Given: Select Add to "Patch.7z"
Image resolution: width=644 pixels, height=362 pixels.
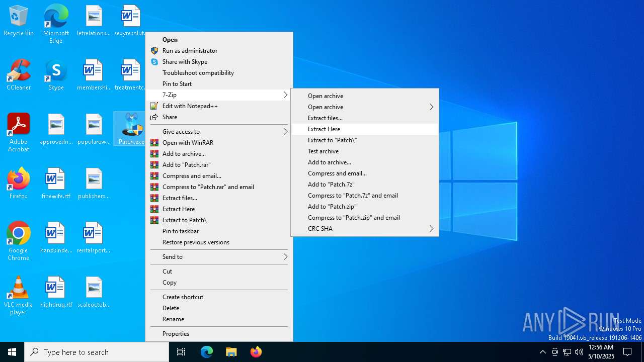Looking at the screenshot, I should (x=365, y=185).
